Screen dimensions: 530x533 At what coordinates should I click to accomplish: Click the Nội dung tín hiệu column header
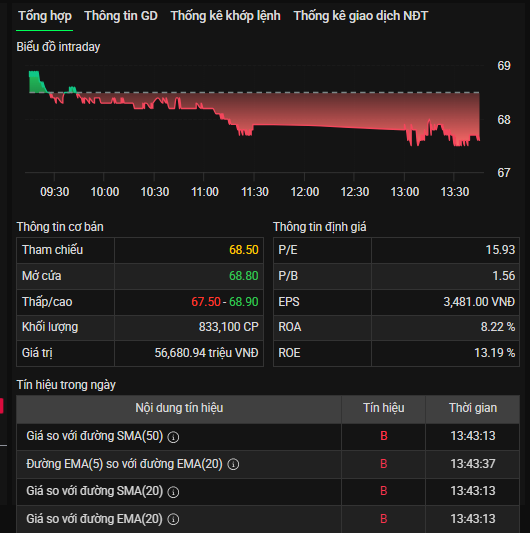coord(179,408)
